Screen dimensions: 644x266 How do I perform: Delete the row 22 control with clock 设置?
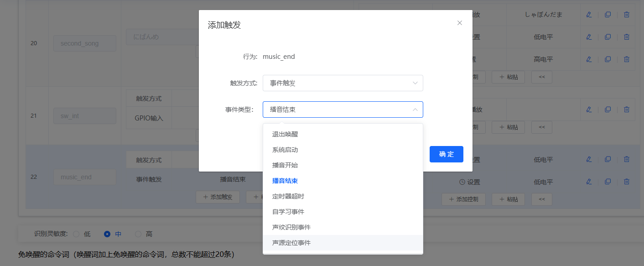627,182
